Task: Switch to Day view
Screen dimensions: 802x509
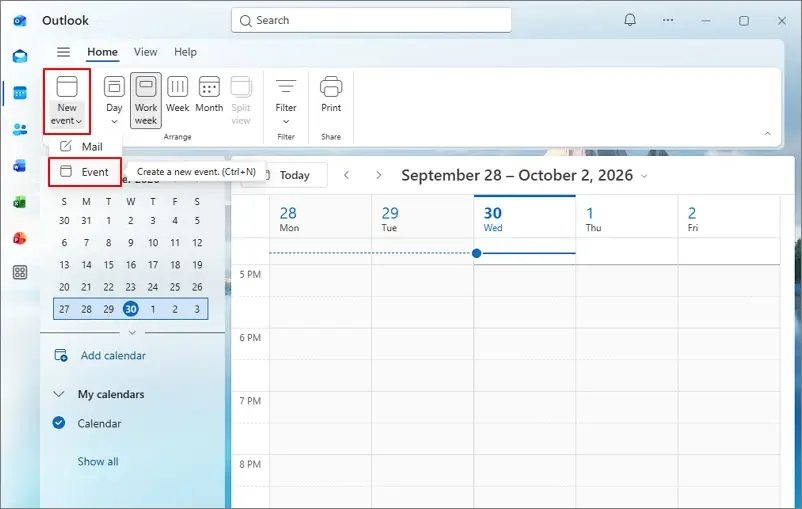Action: coord(114,100)
